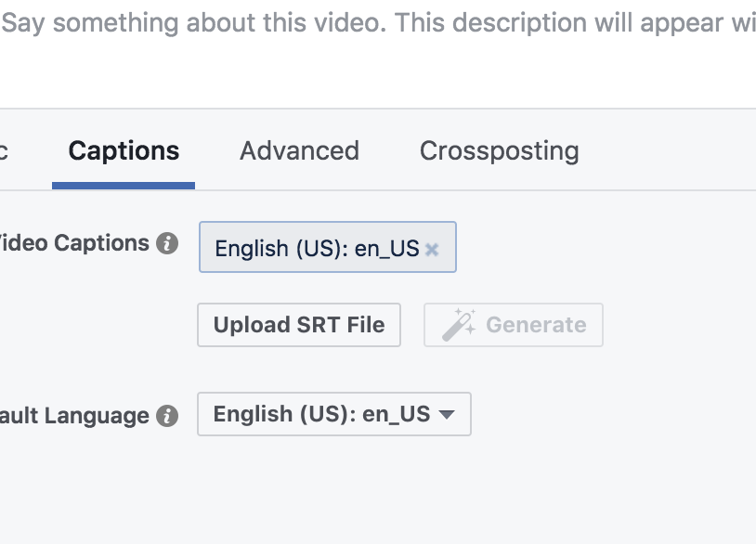Click the Video Captions info icon

(x=167, y=243)
